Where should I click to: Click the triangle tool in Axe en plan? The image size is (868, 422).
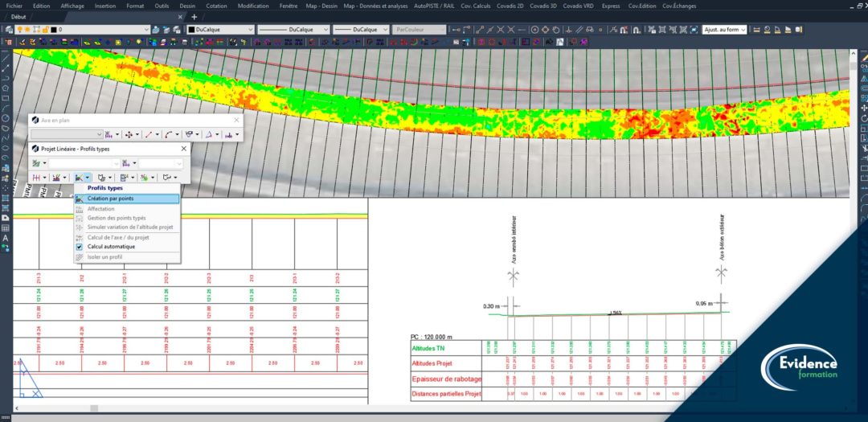coord(209,134)
